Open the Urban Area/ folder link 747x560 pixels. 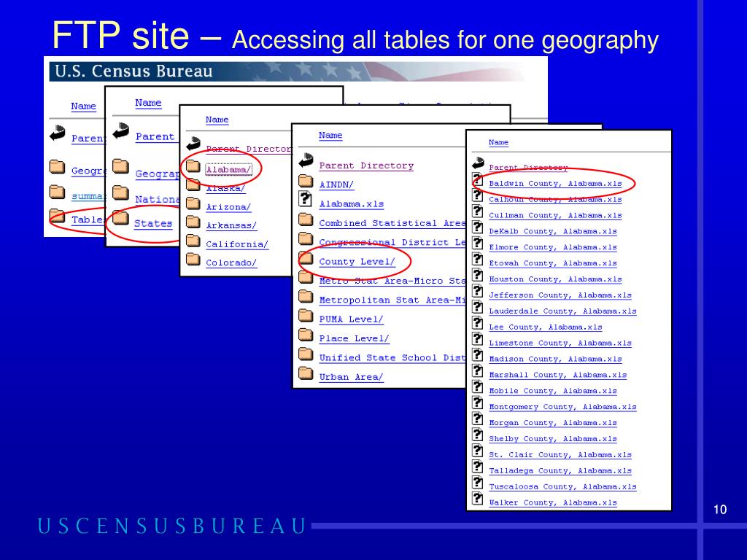tap(351, 377)
